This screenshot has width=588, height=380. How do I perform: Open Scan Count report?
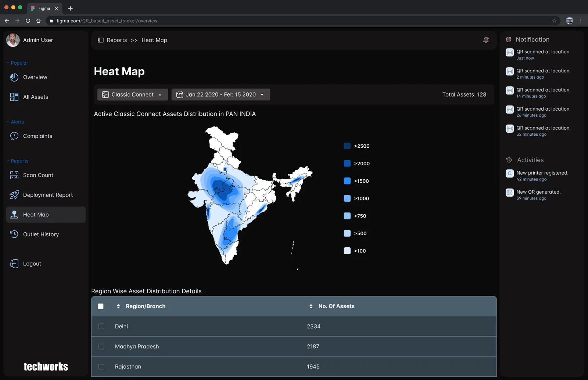[46, 175]
